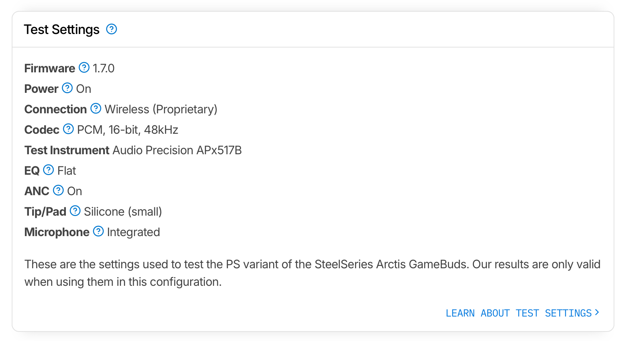Click the SteelSeries Arctis GameBuds description paragraph
This screenshot has width=644, height=341.
point(312,273)
